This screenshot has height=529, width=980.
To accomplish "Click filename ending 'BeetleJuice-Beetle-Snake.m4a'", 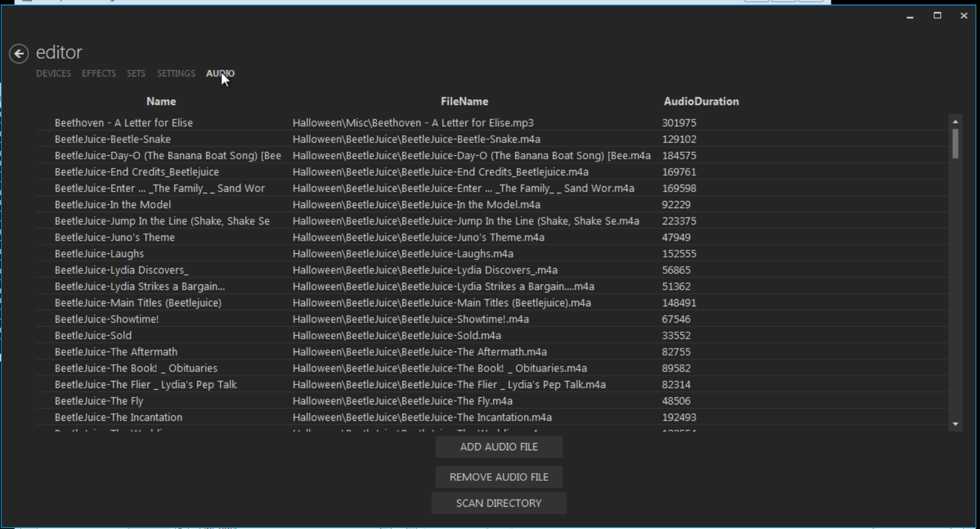I will [417, 139].
